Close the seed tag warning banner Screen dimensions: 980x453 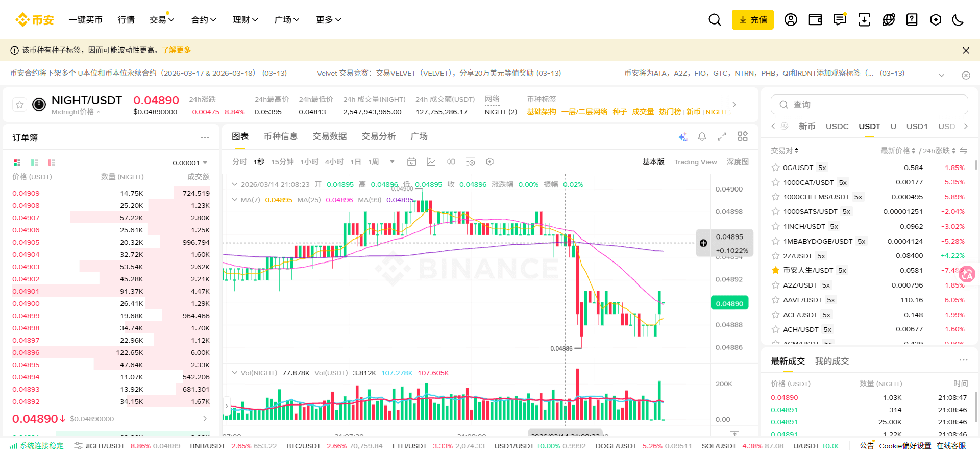click(966, 50)
